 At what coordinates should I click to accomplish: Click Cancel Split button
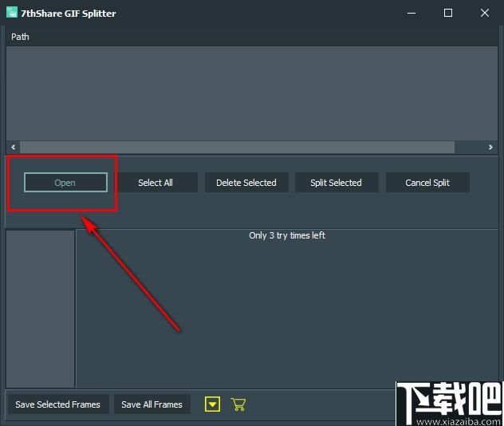(427, 183)
